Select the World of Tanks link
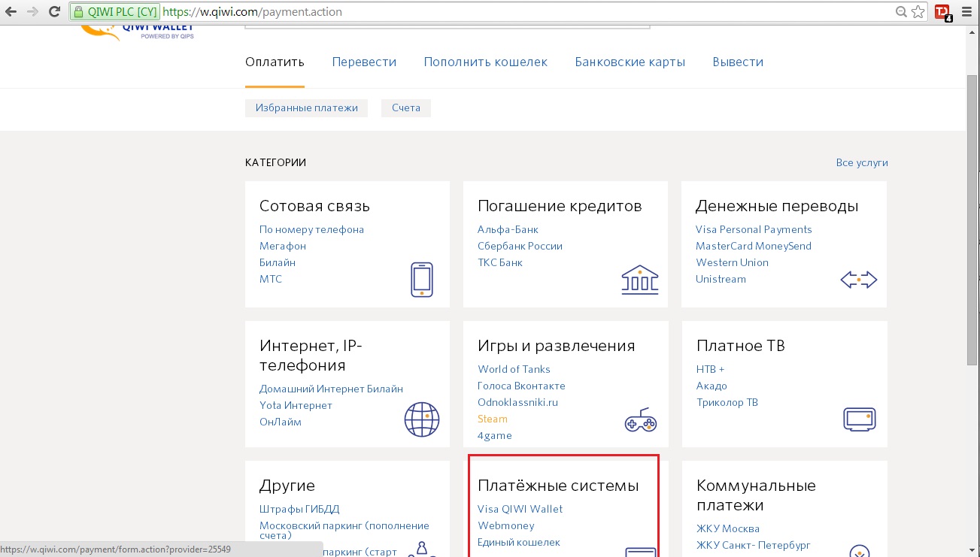This screenshot has height=557, width=980. tap(514, 369)
